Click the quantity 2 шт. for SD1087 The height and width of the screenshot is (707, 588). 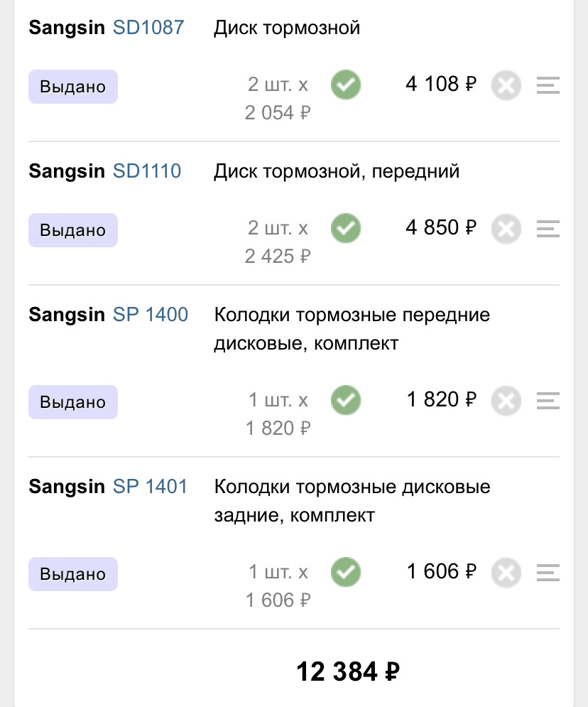[x=277, y=84]
